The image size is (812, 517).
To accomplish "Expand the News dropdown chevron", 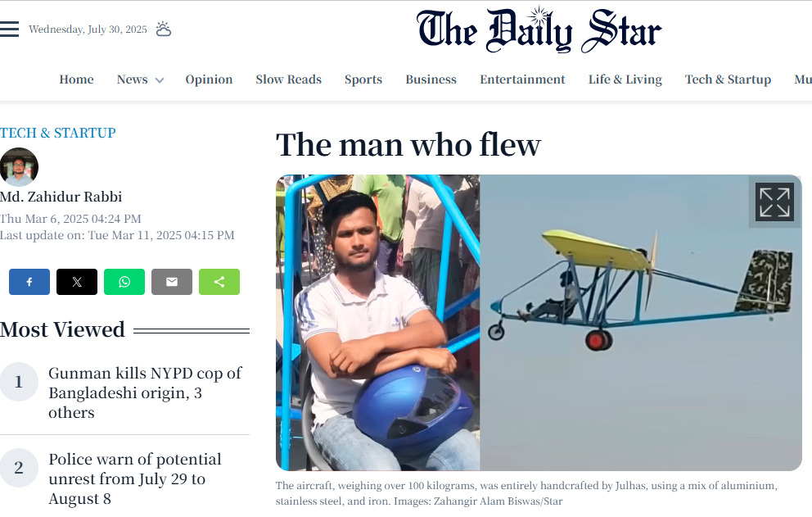I will [x=160, y=80].
